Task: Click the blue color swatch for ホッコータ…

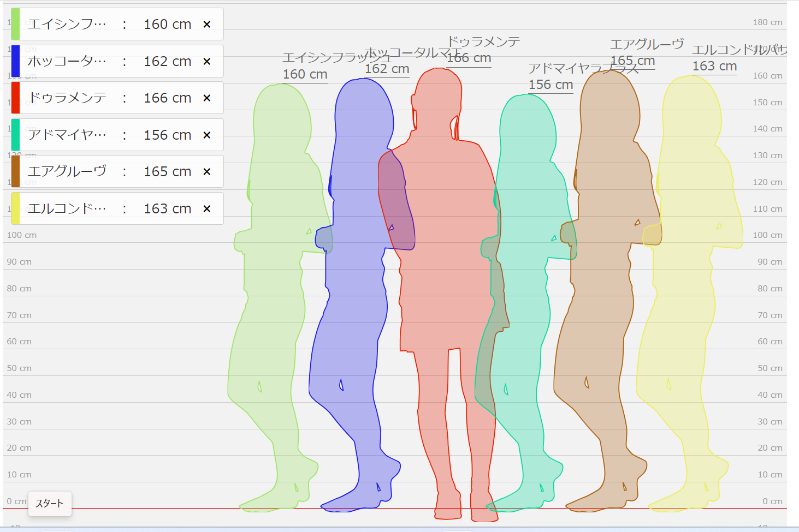Action: [x=15, y=61]
